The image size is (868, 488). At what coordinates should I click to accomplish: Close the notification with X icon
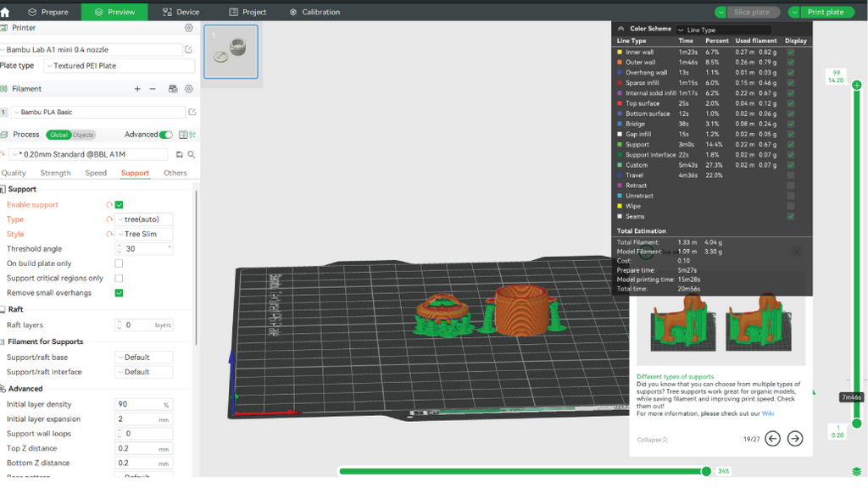[797, 252]
